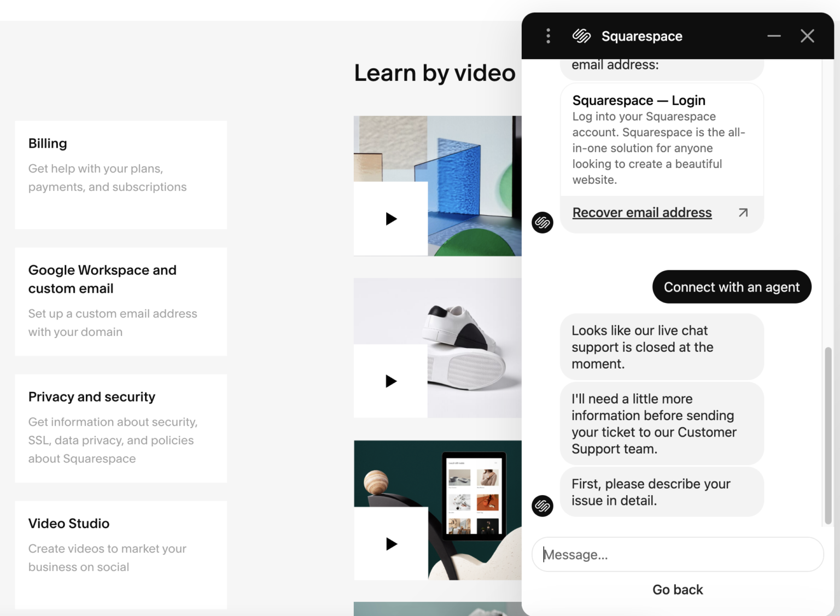Viewport: 840px width, 616px height.
Task: Click the external arrow beside Recover email address
Action: [x=743, y=213]
